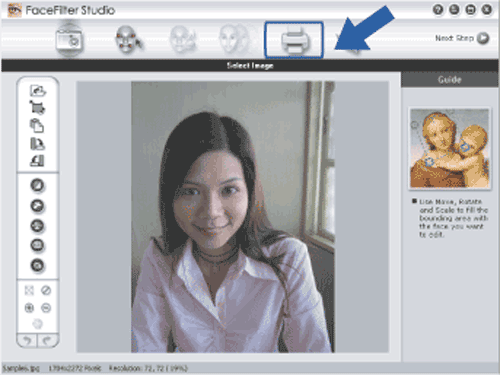Click the Next Step arrow button

tap(483, 38)
